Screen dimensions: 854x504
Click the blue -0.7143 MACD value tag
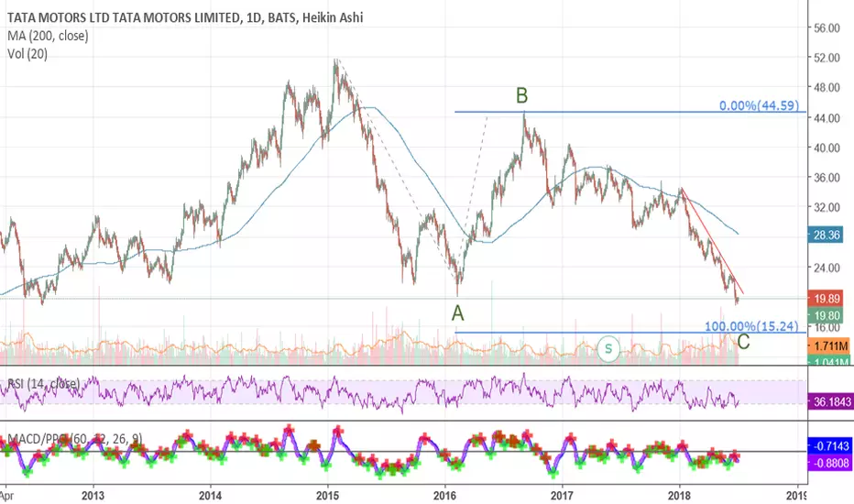(x=829, y=446)
